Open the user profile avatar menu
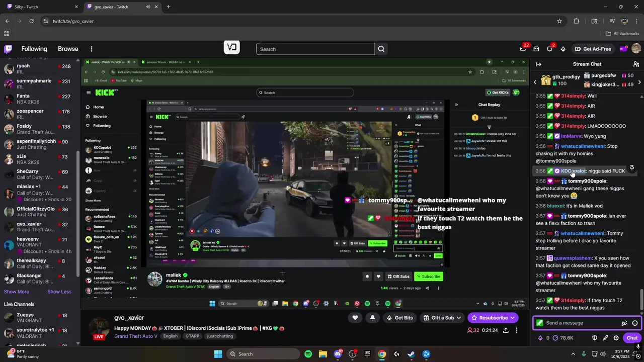 [x=636, y=49]
